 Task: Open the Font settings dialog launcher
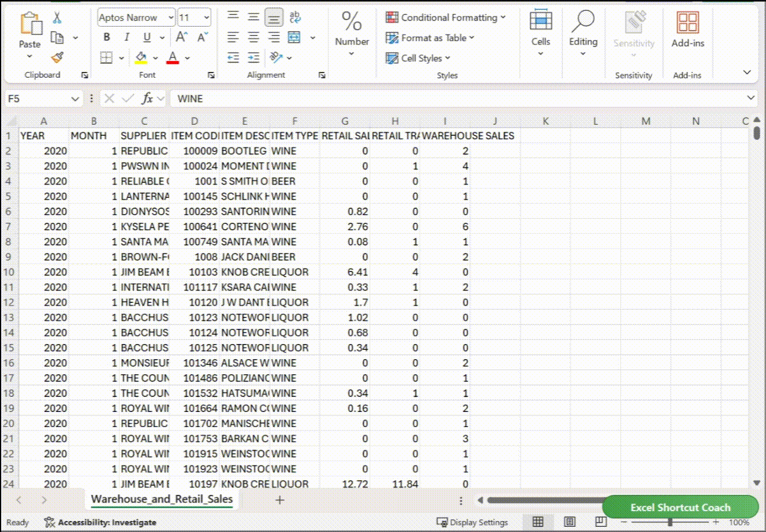click(x=211, y=75)
